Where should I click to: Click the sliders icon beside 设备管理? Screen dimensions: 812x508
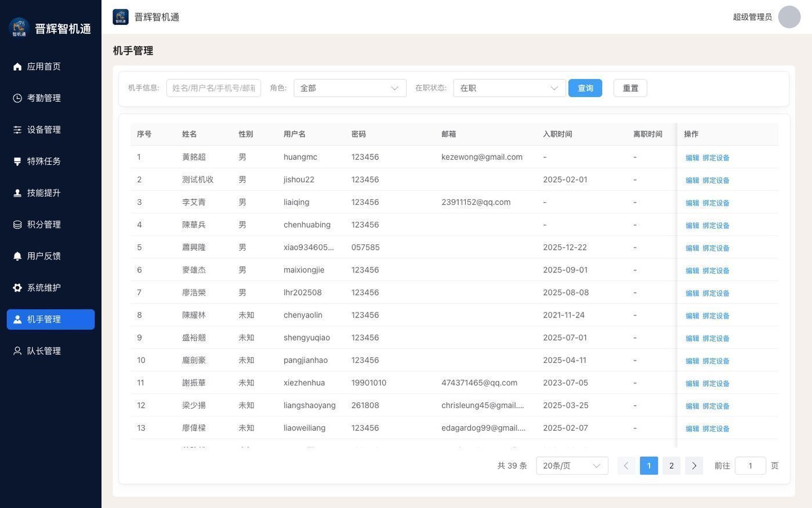pos(17,130)
